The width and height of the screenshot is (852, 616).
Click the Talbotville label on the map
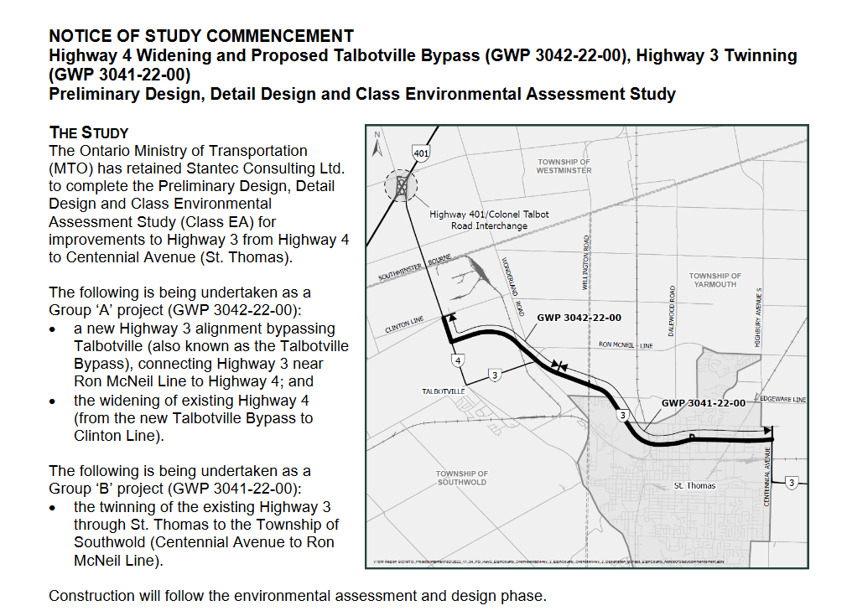click(x=444, y=391)
